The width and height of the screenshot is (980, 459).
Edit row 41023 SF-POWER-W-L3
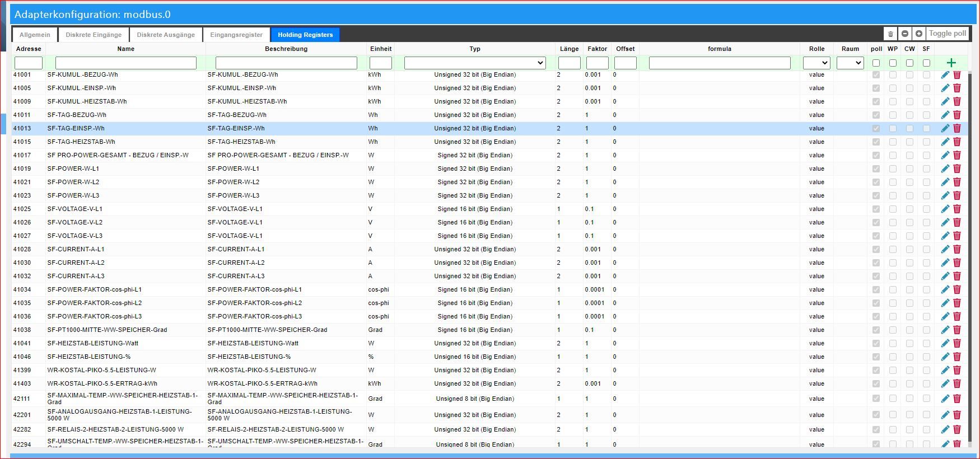(945, 195)
